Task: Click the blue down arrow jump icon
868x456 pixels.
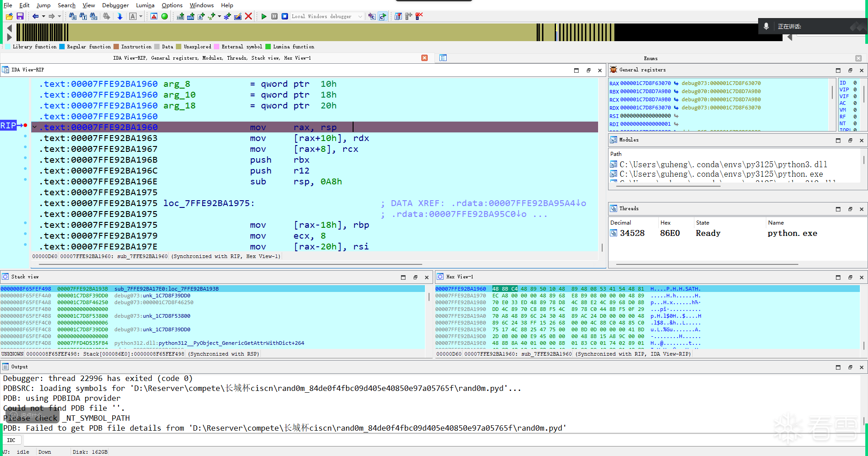Action: tap(120, 16)
